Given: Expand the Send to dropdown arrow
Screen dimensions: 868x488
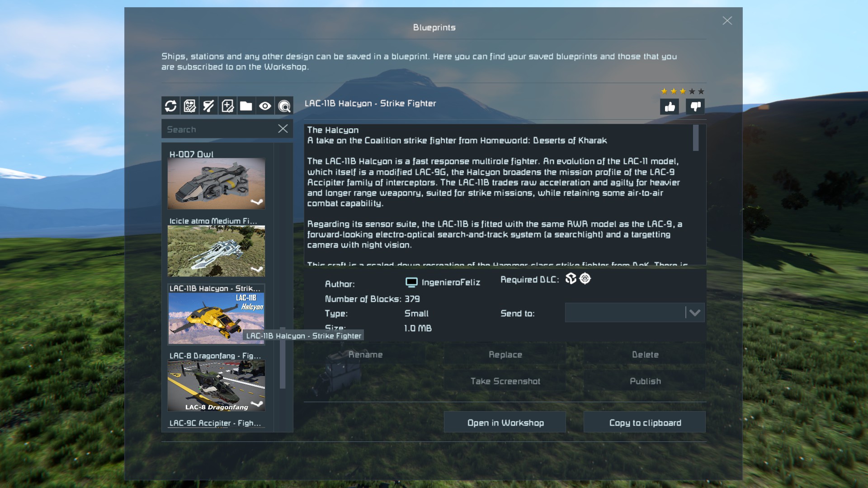Looking at the screenshot, I should click(695, 313).
